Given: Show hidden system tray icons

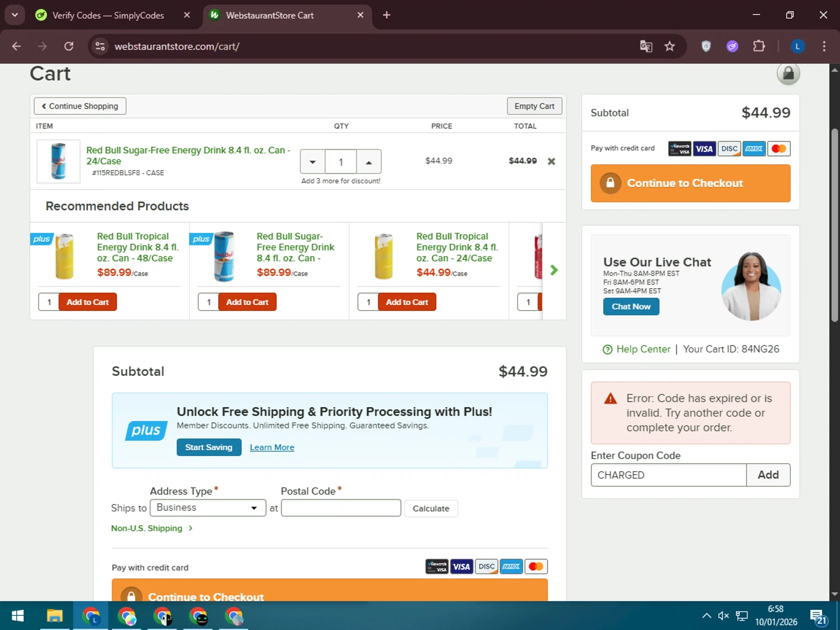Looking at the screenshot, I should click(707, 616).
